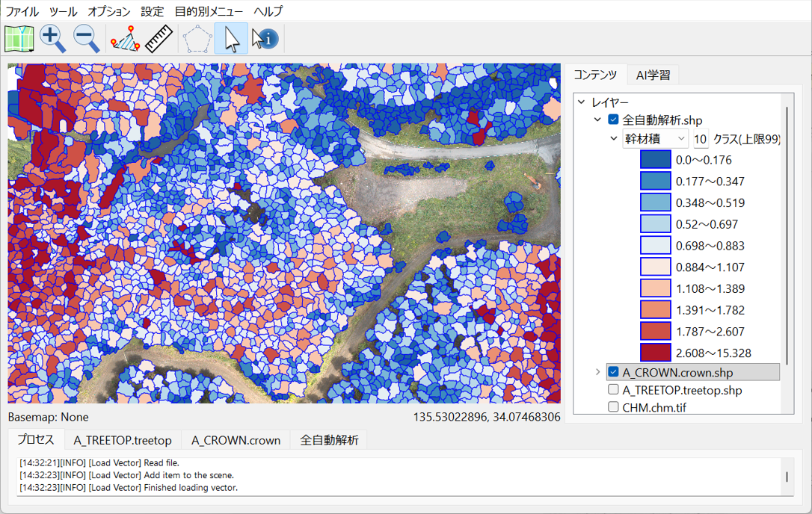The width and height of the screenshot is (812, 514).
Task: Open the basemap map icon
Action: tap(19, 39)
